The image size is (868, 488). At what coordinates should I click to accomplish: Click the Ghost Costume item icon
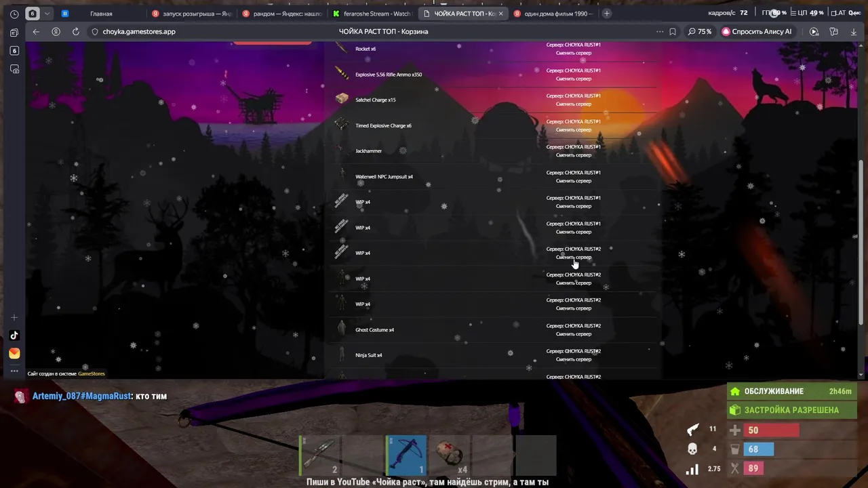342,329
